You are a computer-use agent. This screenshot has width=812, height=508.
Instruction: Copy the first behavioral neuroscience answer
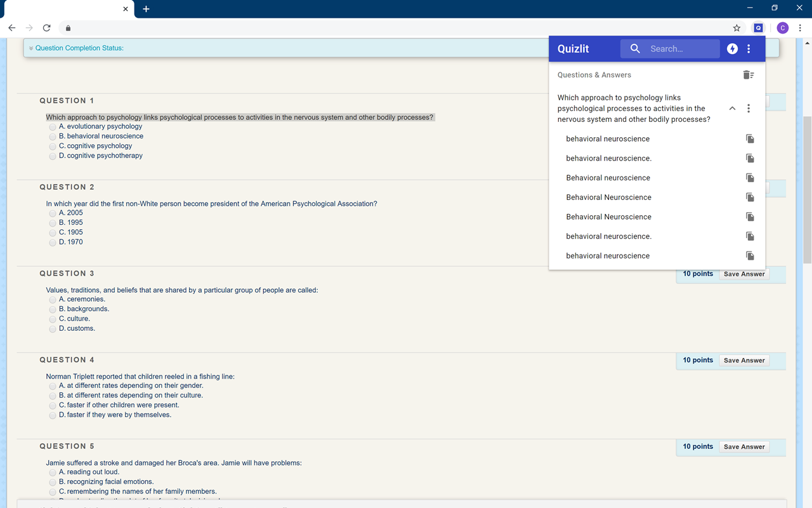[750, 138]
